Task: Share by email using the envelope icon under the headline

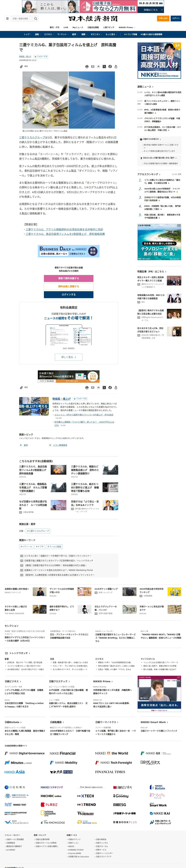Action: [93, 67]
